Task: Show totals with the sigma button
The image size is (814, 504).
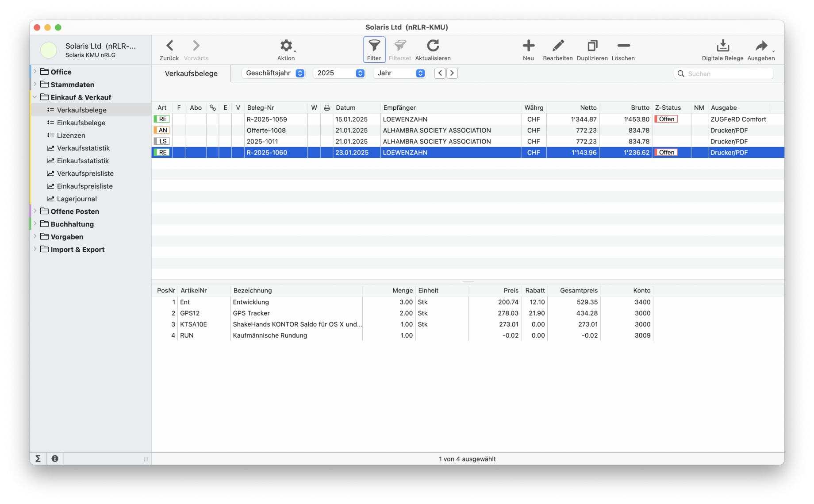Action: point(38,458)
